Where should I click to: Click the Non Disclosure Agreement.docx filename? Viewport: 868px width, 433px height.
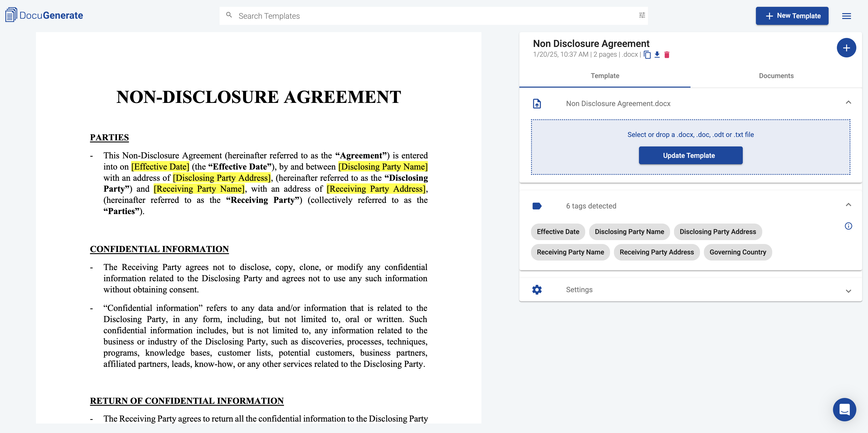pyautogui.click(x=618, y=104)
